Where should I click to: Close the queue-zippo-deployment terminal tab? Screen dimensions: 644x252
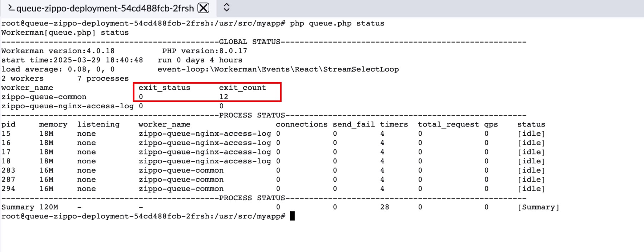(204, 8)
